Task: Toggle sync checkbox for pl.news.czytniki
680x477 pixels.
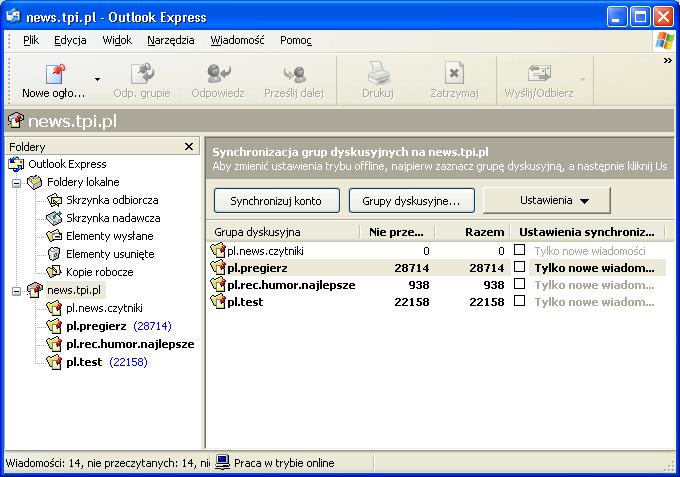Action: coord(519,251)
